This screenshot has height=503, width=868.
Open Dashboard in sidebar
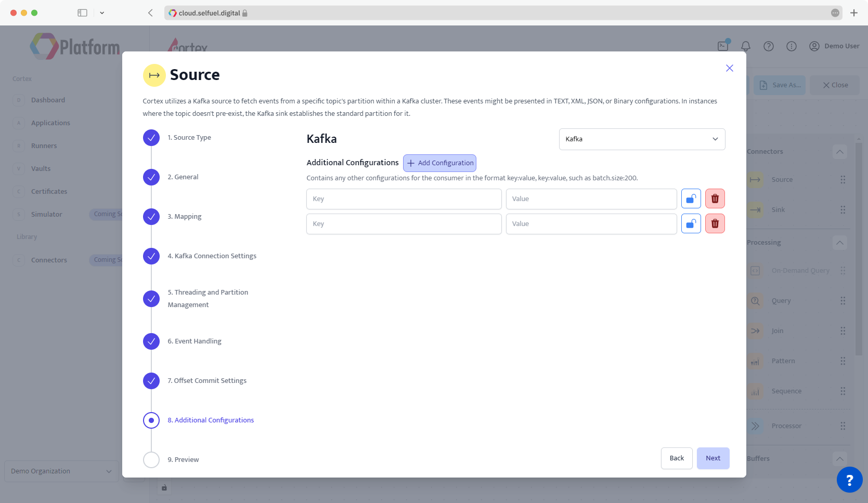click(48, 100)
